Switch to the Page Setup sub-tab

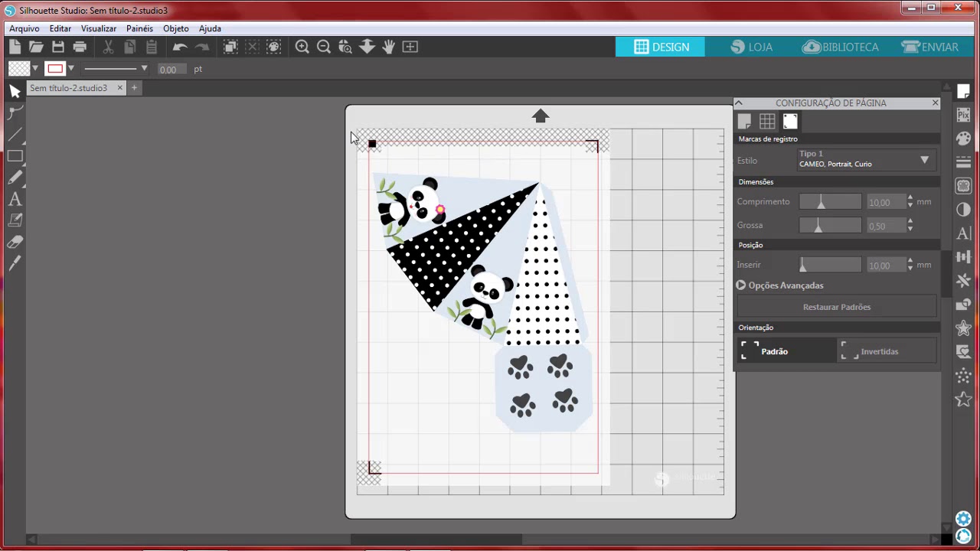pos(744,122)
